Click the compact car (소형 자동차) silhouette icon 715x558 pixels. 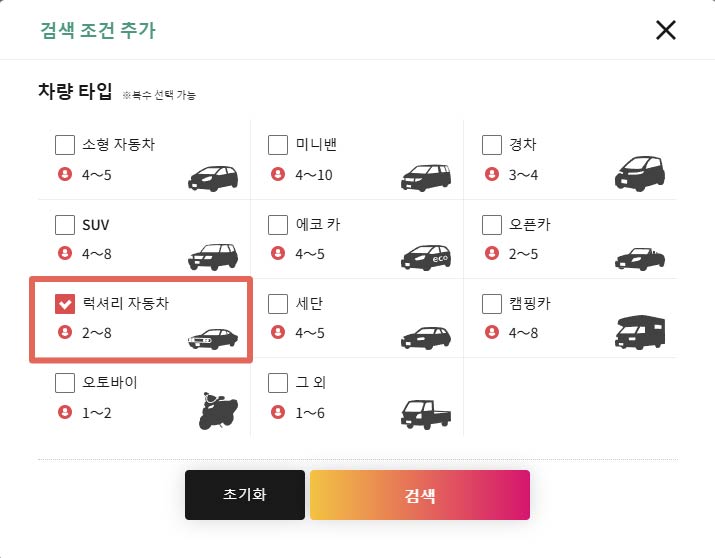tap(213, 178)
